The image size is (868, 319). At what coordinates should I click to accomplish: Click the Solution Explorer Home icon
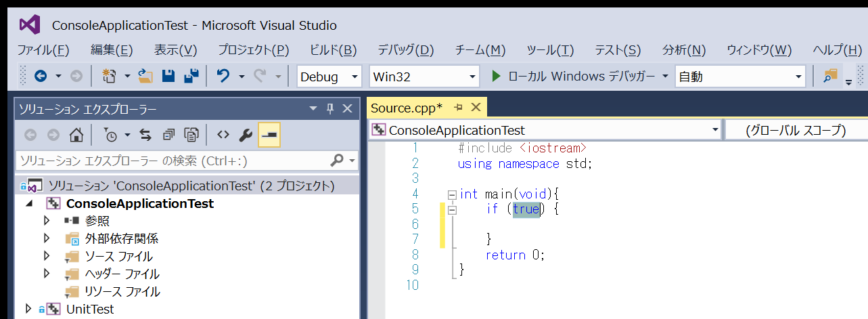[x=77, y=135]
